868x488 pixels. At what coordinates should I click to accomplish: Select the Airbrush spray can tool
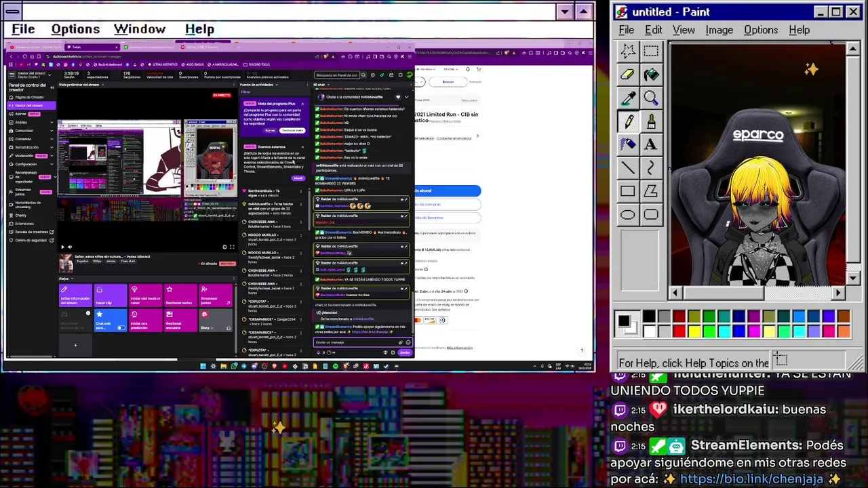(x=628, y=144)
